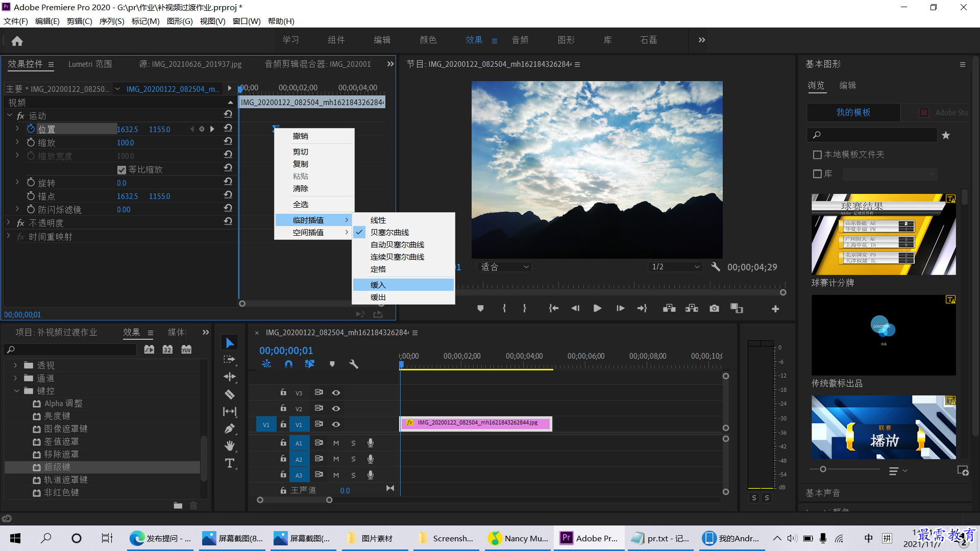Select the Type tool
This screenshot has width=980, height=551.
coord(230,463)
